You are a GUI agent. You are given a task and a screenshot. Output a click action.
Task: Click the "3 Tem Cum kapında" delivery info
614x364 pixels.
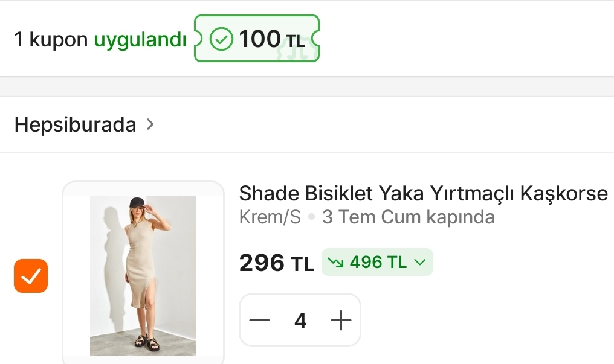pyautogui.click(x=409, y=217)
